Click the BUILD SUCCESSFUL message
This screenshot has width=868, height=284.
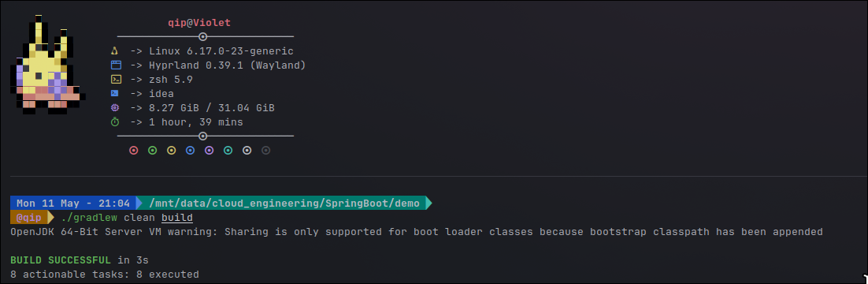click(x=61, y=260)
